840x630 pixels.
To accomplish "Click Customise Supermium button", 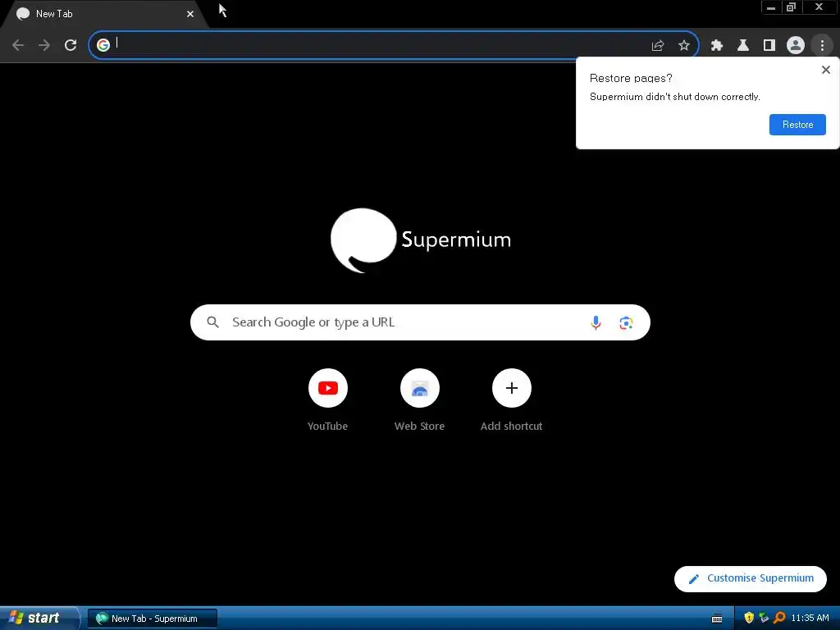I will click(x=751, y=578).
